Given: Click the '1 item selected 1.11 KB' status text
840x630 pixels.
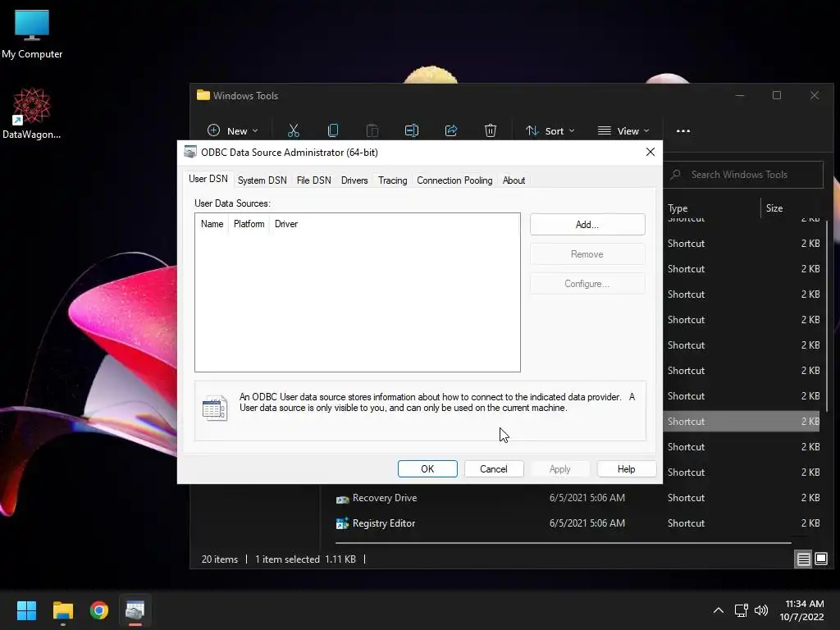Looking at the screenshot, I should [305, 559].
